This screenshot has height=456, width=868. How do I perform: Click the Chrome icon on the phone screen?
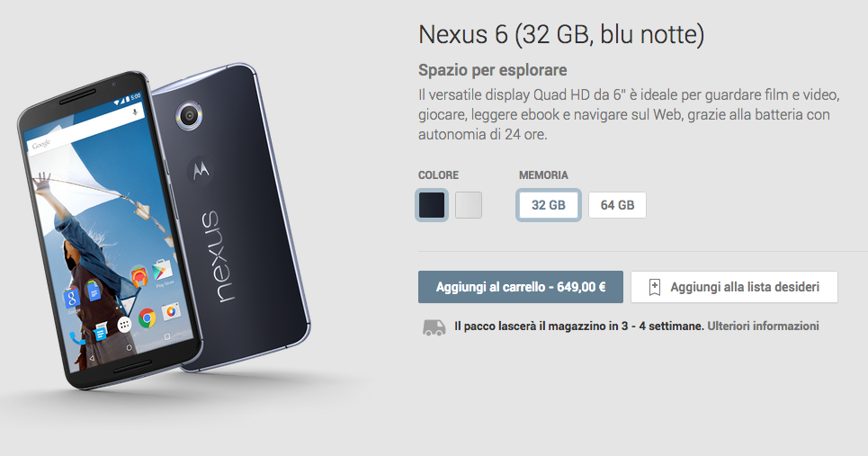tap(148, 318)
